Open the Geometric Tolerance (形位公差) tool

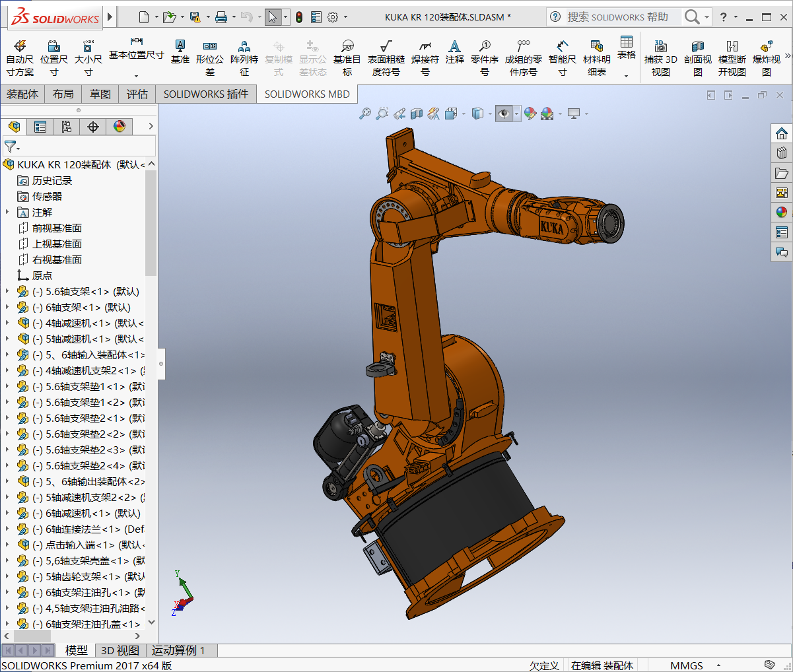coord(210,57)
